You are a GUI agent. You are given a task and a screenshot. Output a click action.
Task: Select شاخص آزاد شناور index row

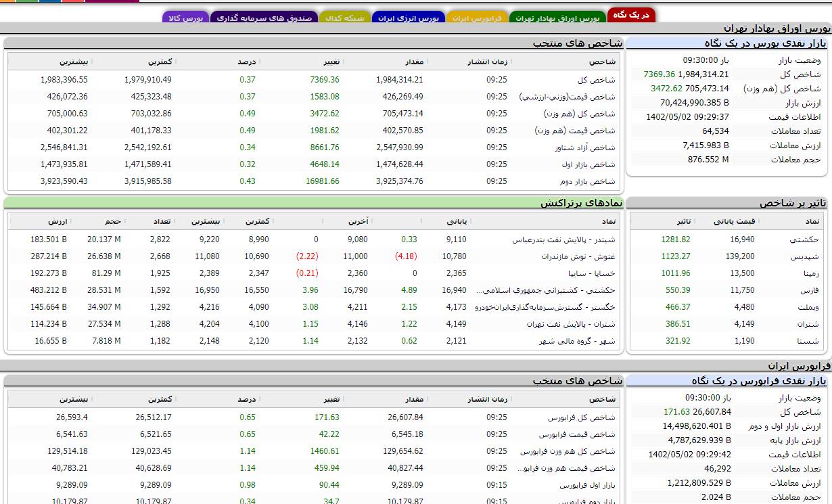315,147
